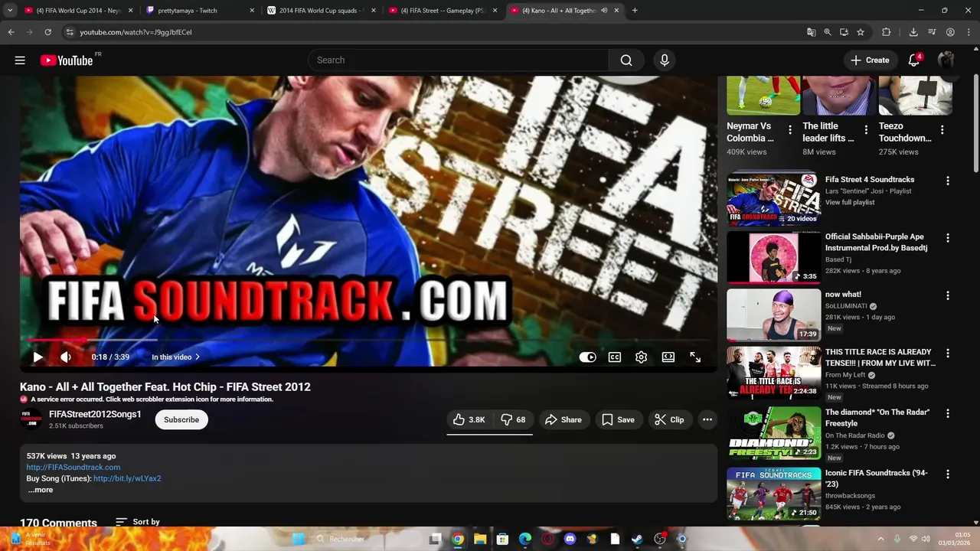Viewport: 980px width, 551px height.
Task: Open the Neymar Vs Colombia short
Action: point(763,96)
